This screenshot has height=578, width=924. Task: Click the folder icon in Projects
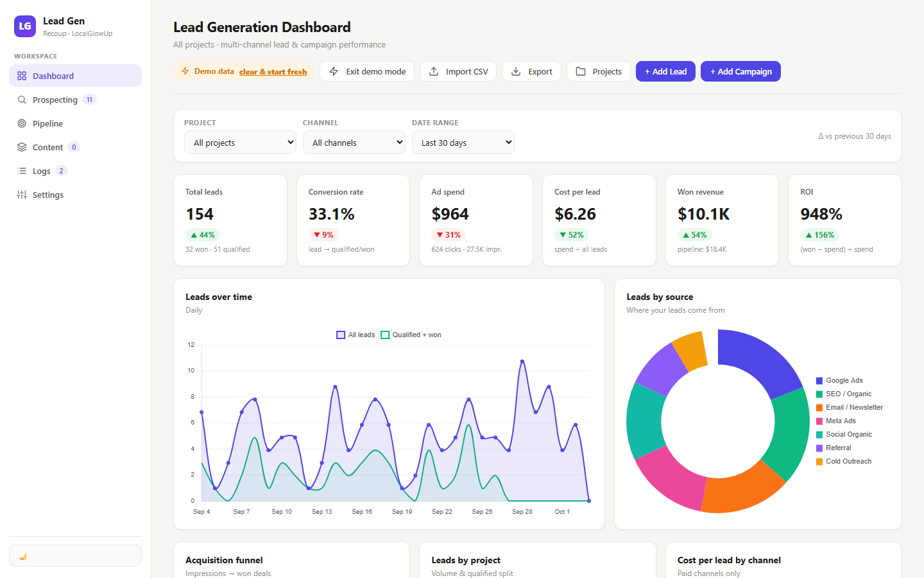pos(581,71)
